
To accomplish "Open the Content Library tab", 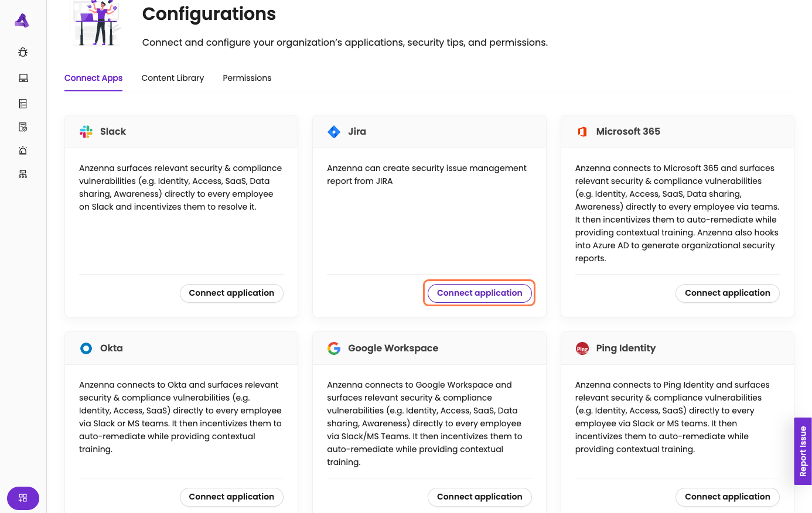I will click(173, 78).
